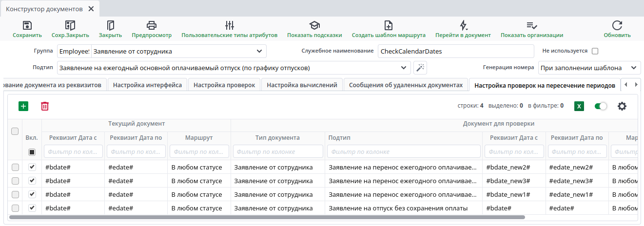The width and height of the screenshot is (644, 226).
Task: Click Пользовательские типы атрибутов sliders icon
Action: (230, 26)
